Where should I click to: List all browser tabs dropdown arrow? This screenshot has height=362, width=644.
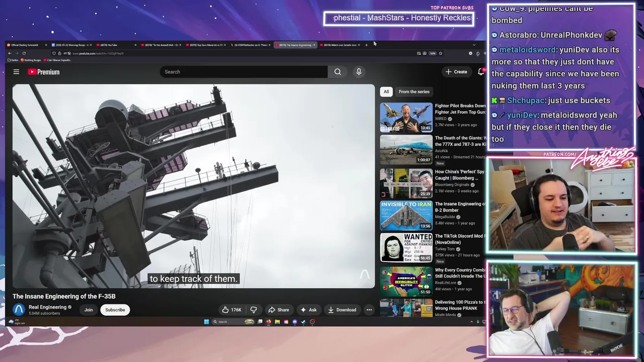pyautogui.click(x=474, y=45)
